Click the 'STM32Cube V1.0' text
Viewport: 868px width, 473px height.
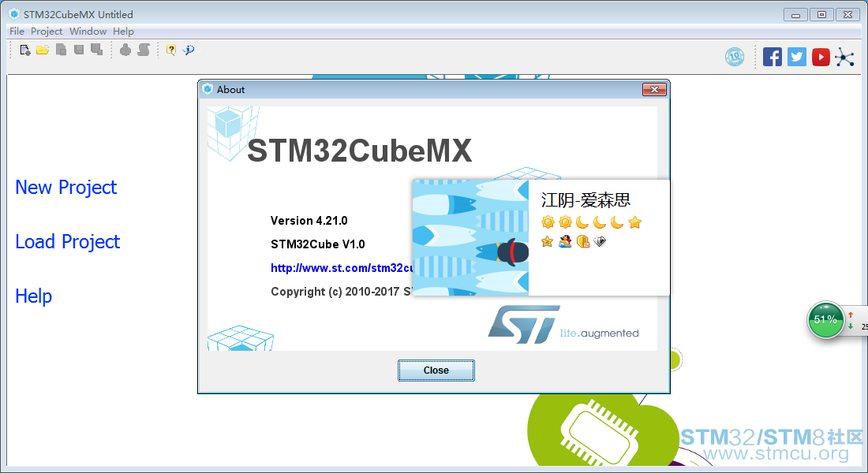(318, 244)
